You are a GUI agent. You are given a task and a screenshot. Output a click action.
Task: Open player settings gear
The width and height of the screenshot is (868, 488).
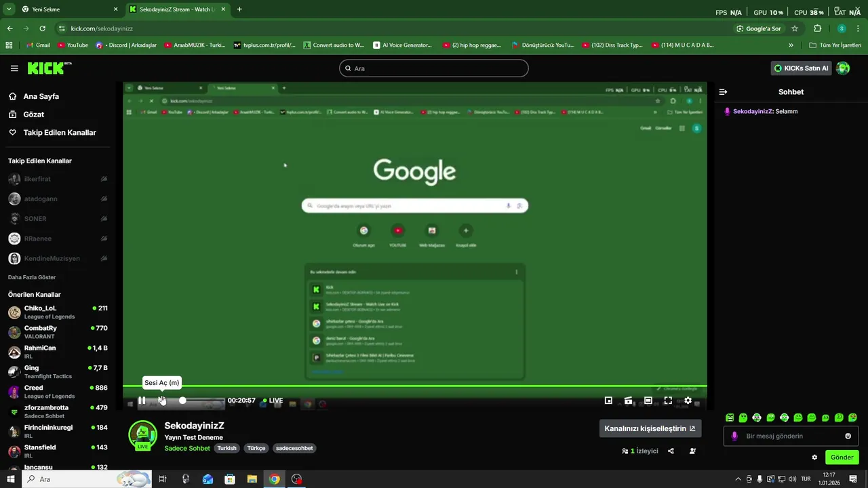(x=688, y=401)
